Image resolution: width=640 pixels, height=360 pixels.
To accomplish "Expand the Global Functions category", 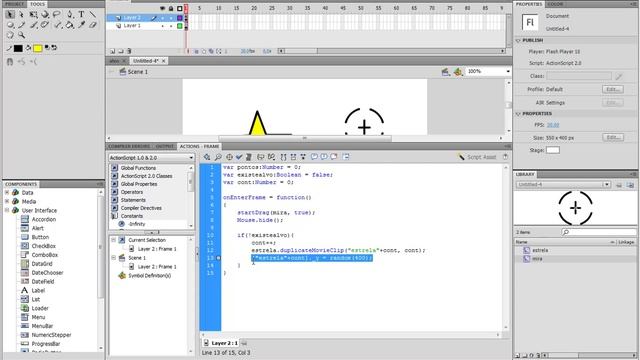I will pos(114,168).
